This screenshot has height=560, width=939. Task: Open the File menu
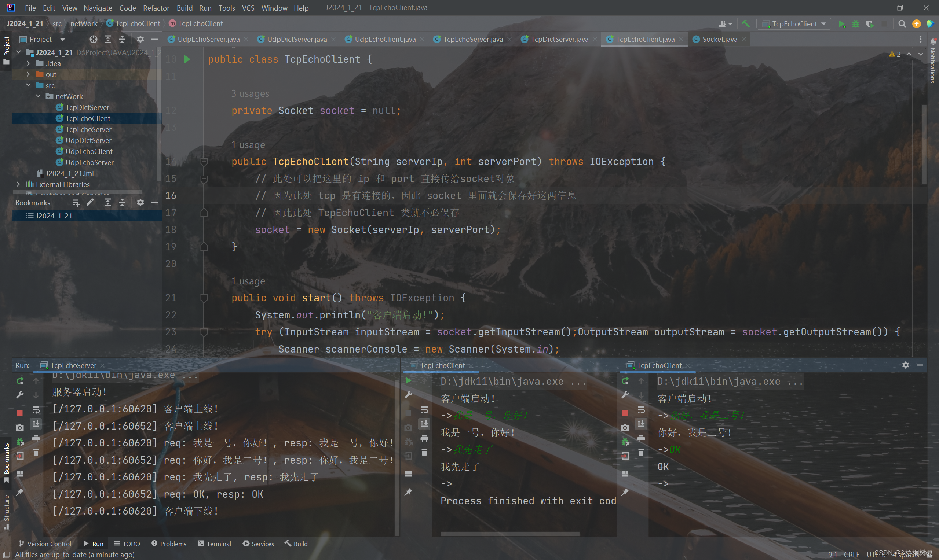[30, 8]
